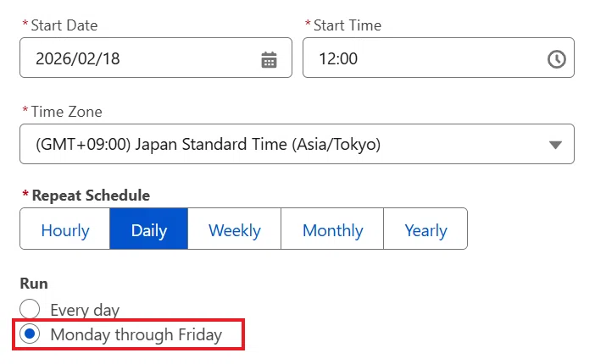Click the Time Zone field label
Screen dimensions: 595x364
click(x=66, y=112)
